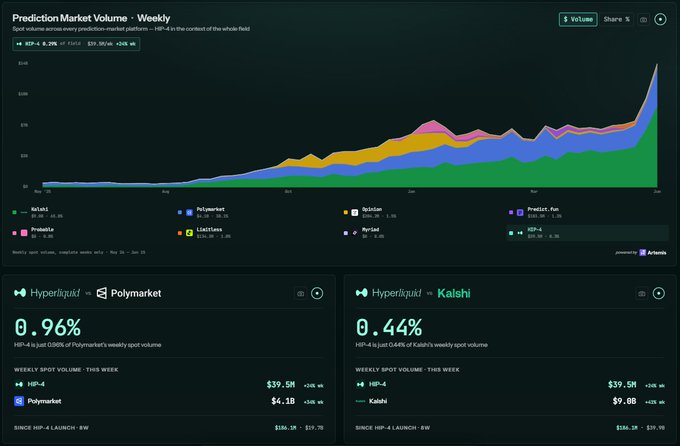The image size is (680, 446).
Task: Toggle the Limitless series legend label
Action: pos(209,230)
